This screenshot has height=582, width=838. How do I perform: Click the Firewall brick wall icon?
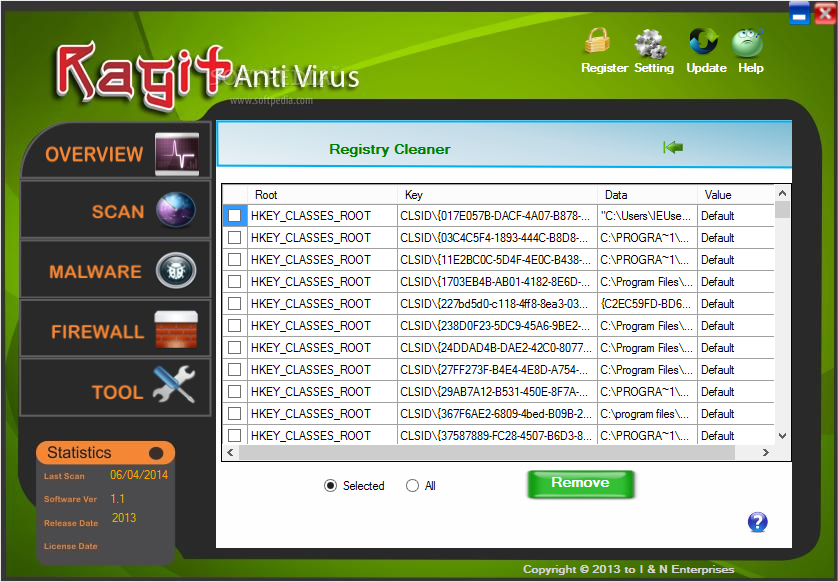point(176,329)
